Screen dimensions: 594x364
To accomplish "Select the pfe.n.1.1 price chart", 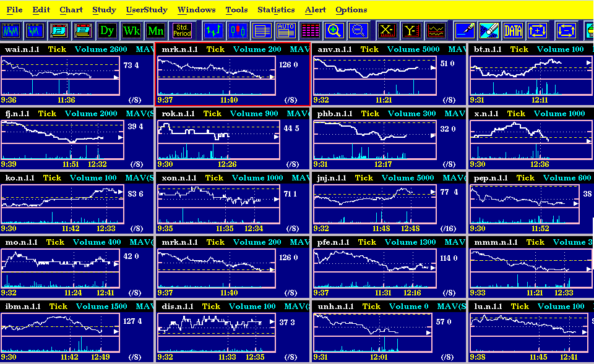I will coord(375,261).
